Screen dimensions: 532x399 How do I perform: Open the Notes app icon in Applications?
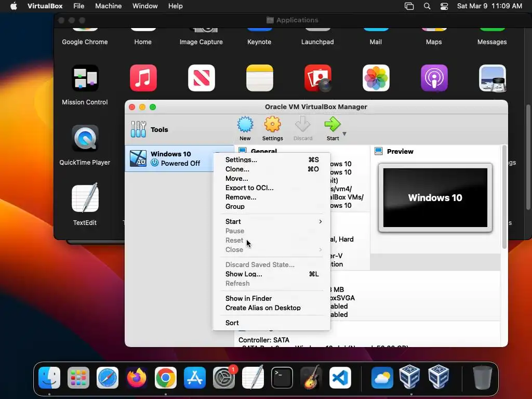click(260, 78)
